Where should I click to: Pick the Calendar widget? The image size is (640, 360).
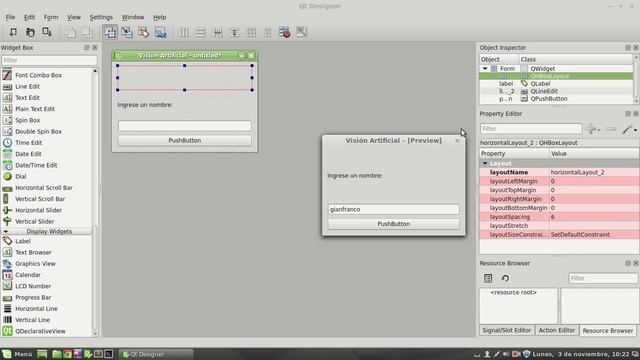pos(28,275)
